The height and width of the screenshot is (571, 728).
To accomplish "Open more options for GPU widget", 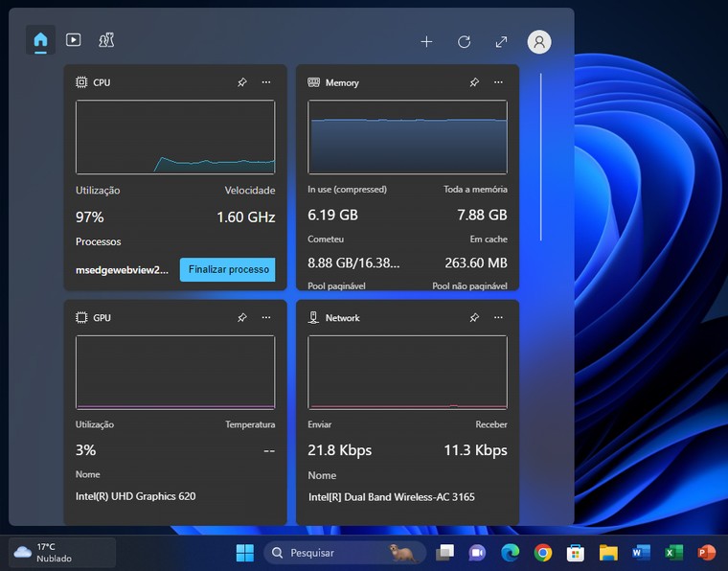I will [266, 317].
